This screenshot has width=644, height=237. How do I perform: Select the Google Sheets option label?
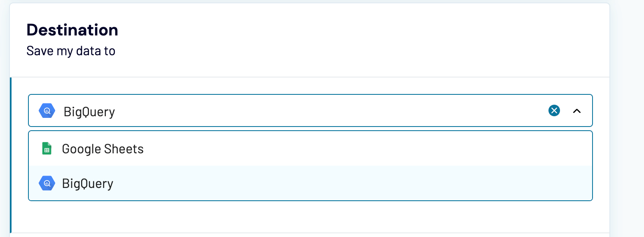point(103,149)
